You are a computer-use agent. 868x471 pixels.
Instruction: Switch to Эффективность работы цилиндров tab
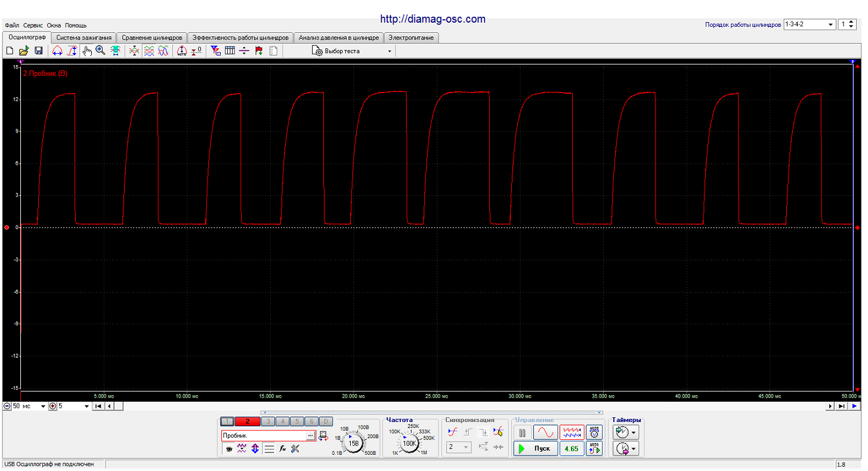[240, 38]
